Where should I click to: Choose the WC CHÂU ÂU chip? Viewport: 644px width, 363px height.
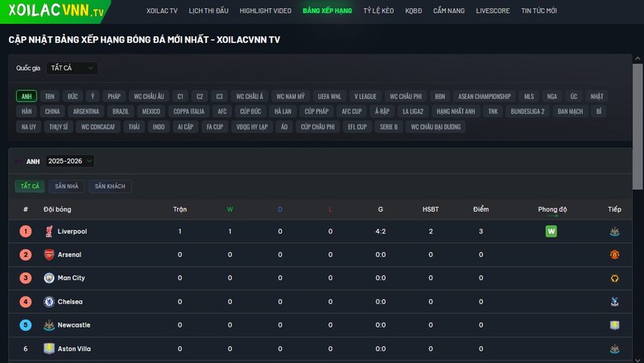(x=149, y=96)
